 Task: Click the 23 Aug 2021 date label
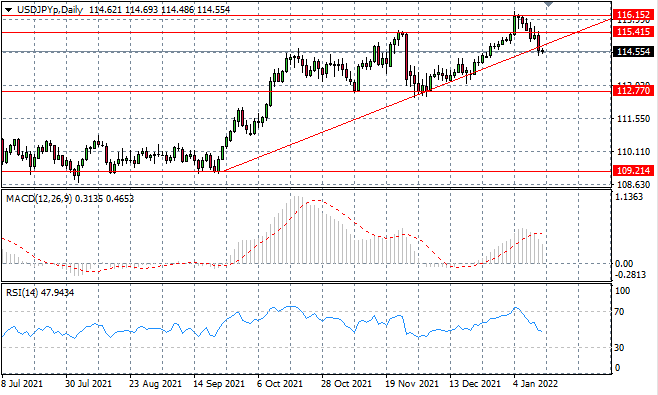point(155,384)
